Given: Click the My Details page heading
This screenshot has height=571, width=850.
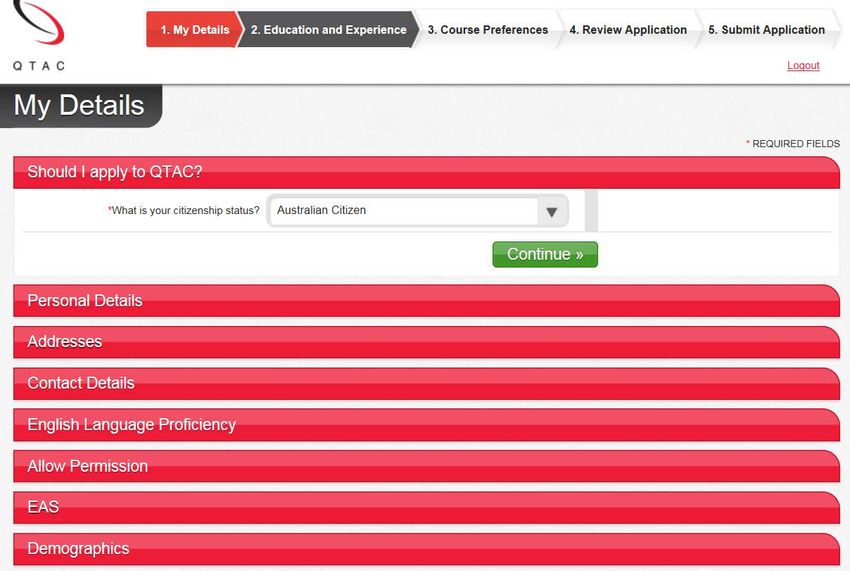Looking at the screenshot, I should pyautogui.click(x=79, y=105).
